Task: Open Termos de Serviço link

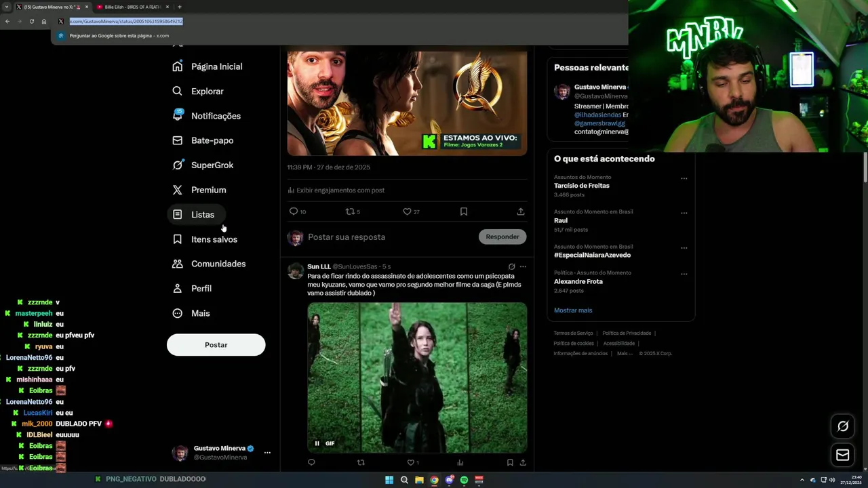Action: 573,333
